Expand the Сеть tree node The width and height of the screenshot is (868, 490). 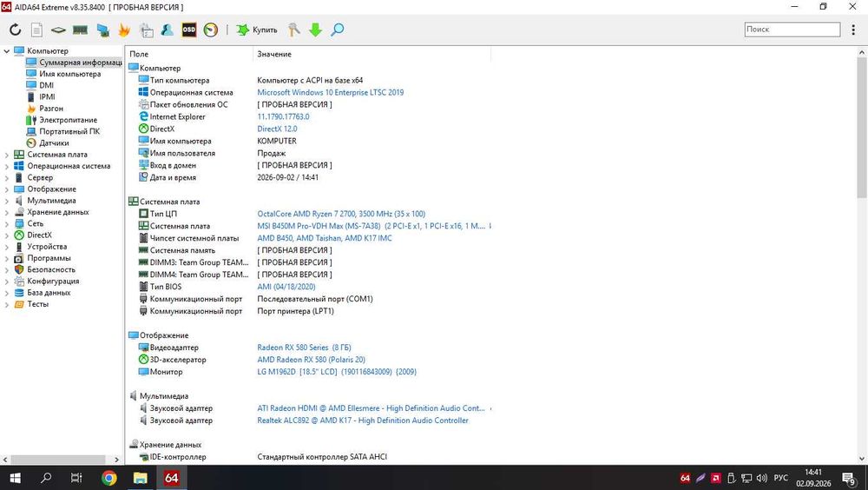[x=7, y=224]
